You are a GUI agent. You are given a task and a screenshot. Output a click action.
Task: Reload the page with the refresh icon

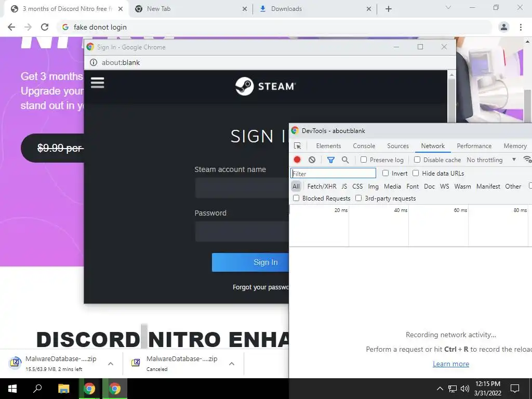coord(45,27)
